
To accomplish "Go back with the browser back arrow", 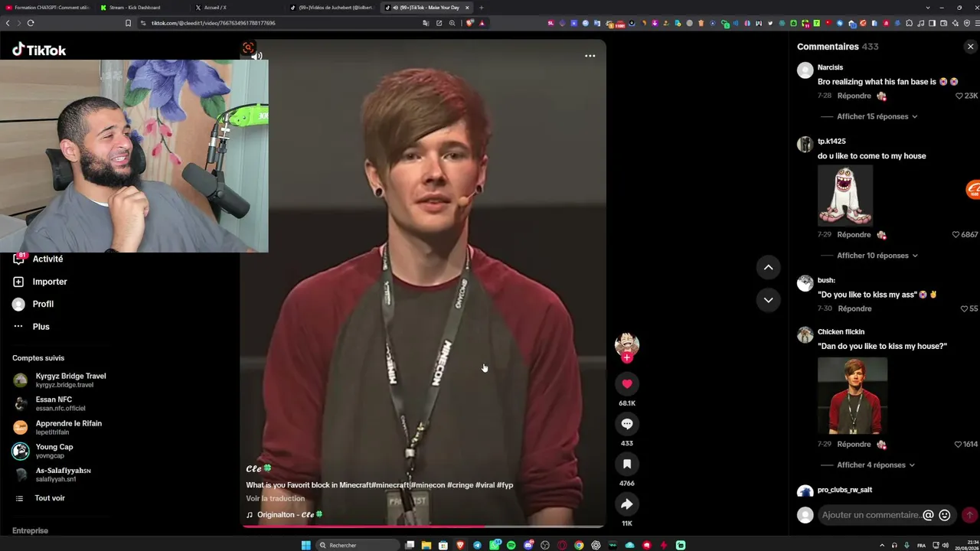I will [x=8, y=23].
